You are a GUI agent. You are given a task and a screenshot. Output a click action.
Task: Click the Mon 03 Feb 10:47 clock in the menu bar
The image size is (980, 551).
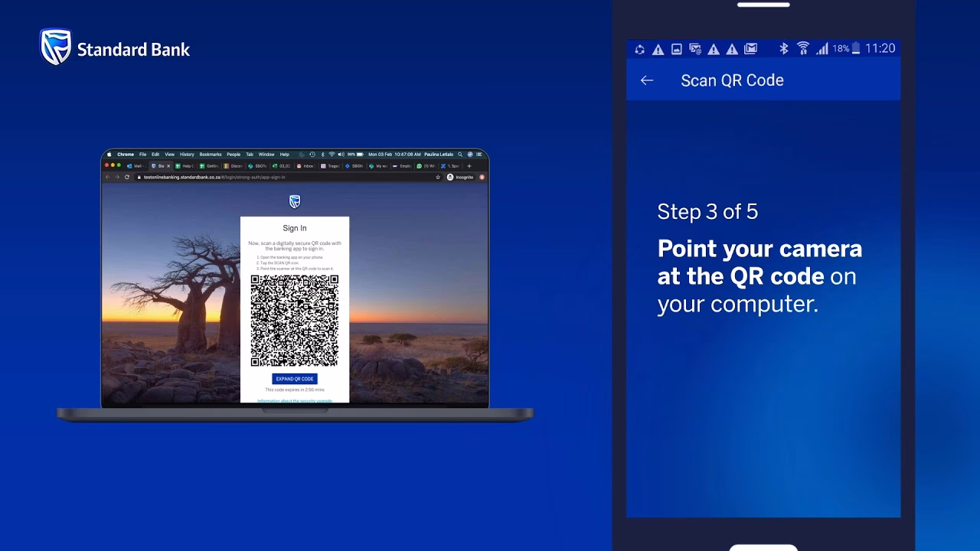(x=394, y=155)
